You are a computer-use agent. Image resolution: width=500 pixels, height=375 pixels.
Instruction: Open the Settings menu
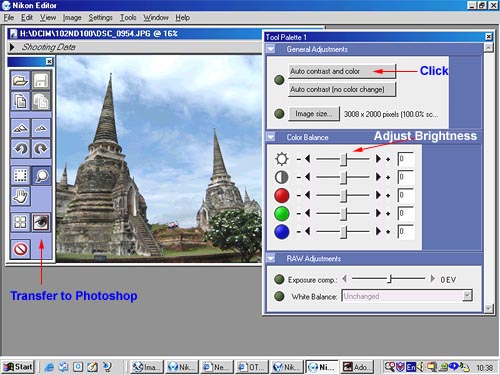click(x=100, y=17)
